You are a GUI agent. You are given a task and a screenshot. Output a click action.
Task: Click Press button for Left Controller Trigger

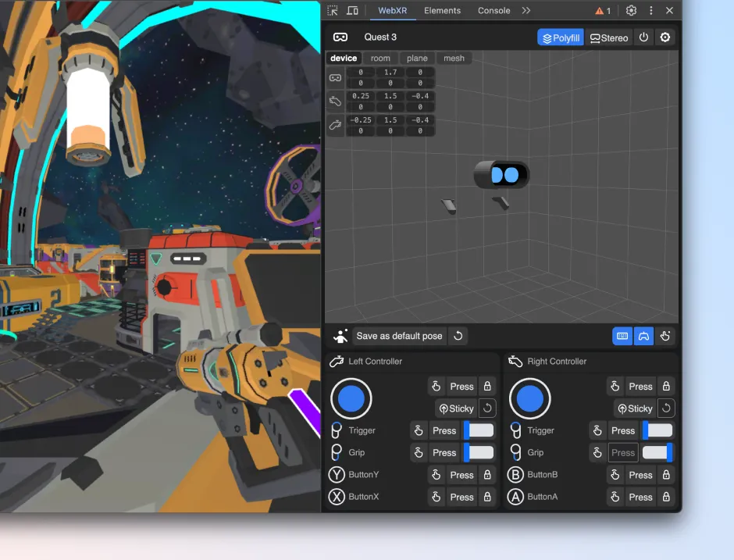click(444, 431)
